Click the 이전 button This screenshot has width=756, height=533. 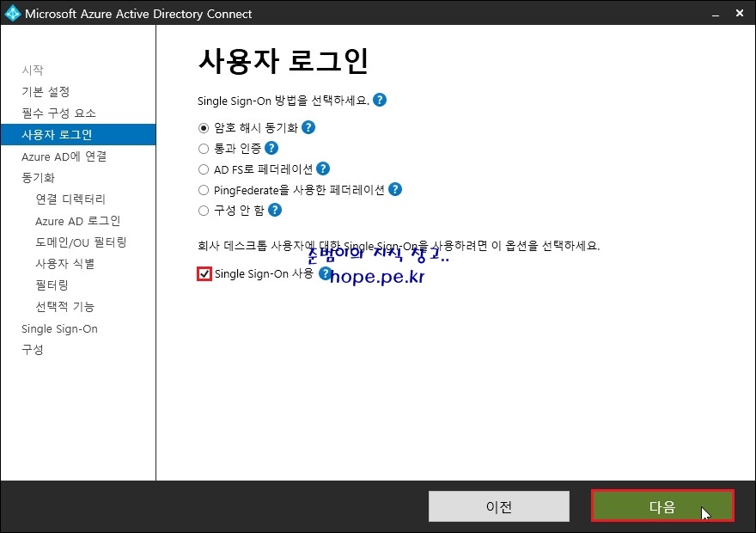click(x=499, y=506)
